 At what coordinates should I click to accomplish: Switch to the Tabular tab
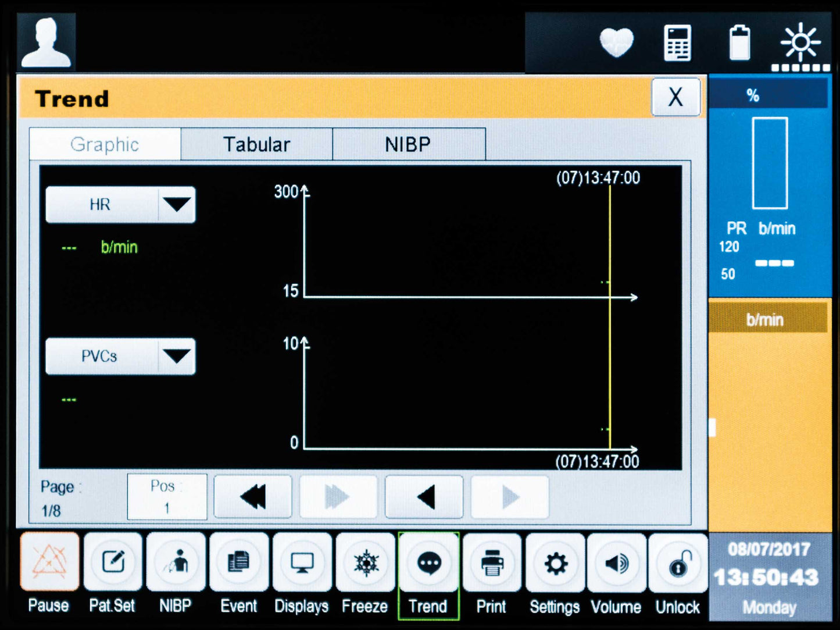coord(256,144)
